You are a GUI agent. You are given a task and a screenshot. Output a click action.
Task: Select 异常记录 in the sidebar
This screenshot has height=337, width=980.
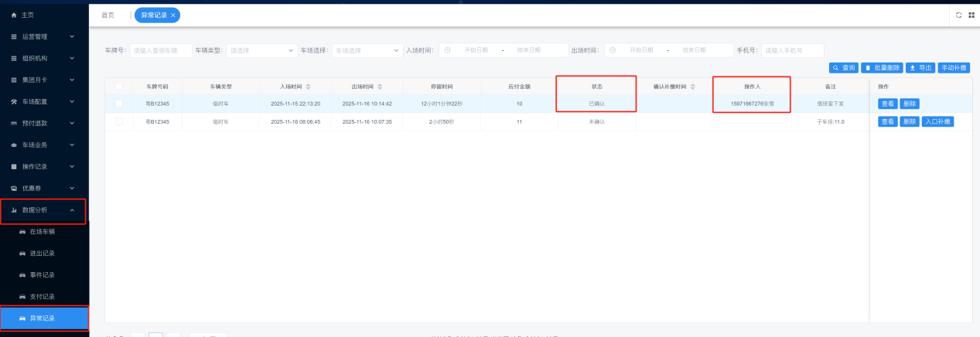click(x=44, y=318)
